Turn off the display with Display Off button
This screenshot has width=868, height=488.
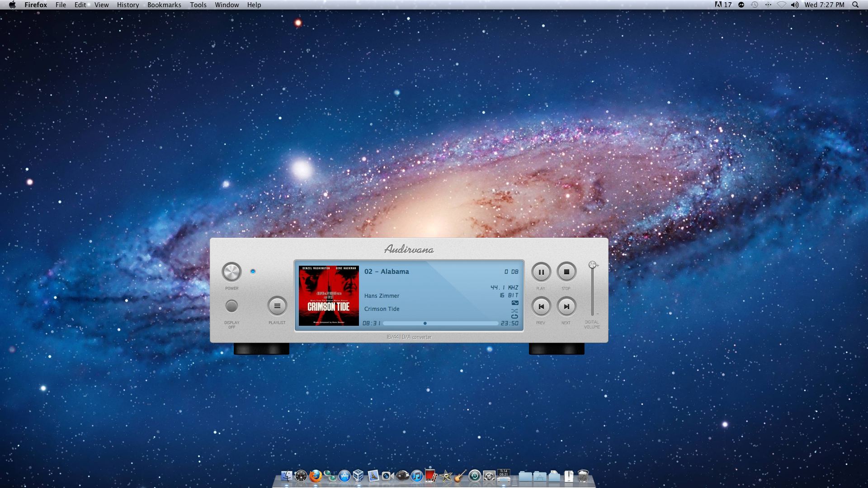(x=231, y=306)
